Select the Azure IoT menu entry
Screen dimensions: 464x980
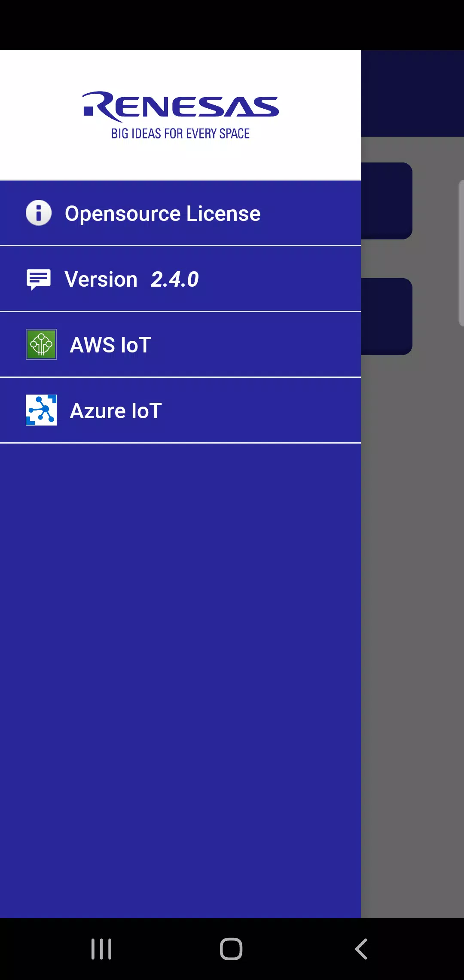coord(180,410)
